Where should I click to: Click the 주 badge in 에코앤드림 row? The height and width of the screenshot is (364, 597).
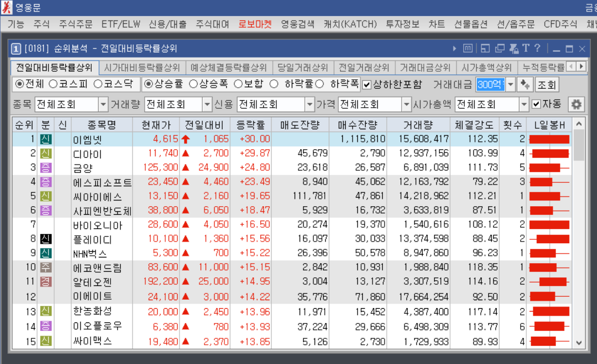[46, 268]
